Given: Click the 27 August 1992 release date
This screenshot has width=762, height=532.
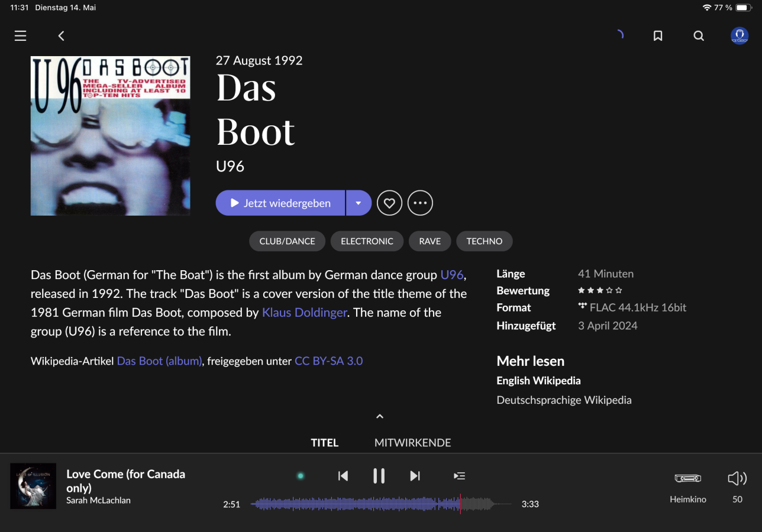Looking at the screenshot, I should (259, 60).
